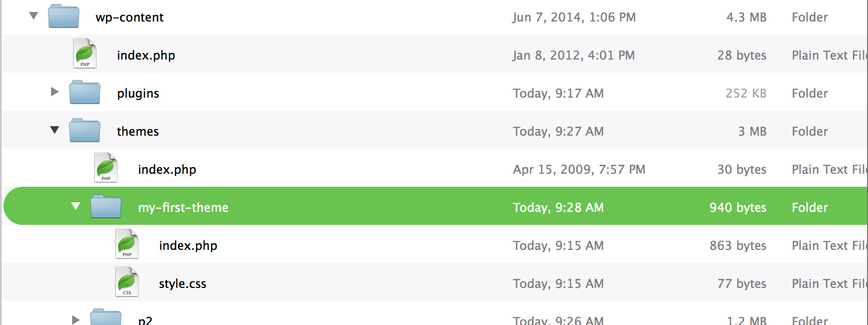Collapse the my-first-theme folder

[75, 206]
